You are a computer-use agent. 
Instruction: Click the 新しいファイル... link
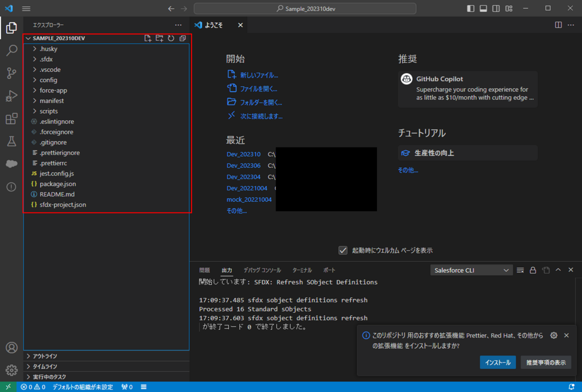click(259, 75)
